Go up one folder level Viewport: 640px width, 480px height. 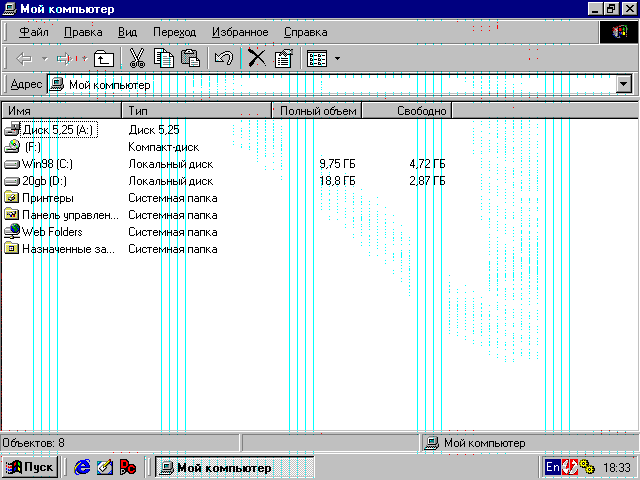click(104, 59)
